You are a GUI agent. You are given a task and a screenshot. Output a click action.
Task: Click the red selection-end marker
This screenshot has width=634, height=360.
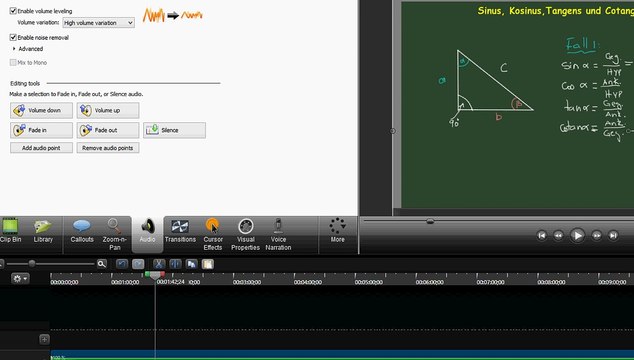click(x=162, y=274)
